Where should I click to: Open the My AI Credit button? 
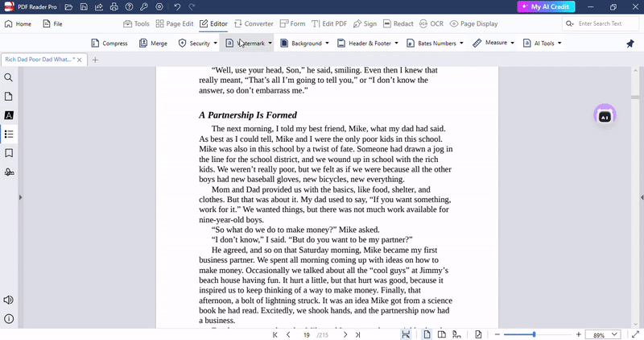pyautogui.click(x=546, y=6)
